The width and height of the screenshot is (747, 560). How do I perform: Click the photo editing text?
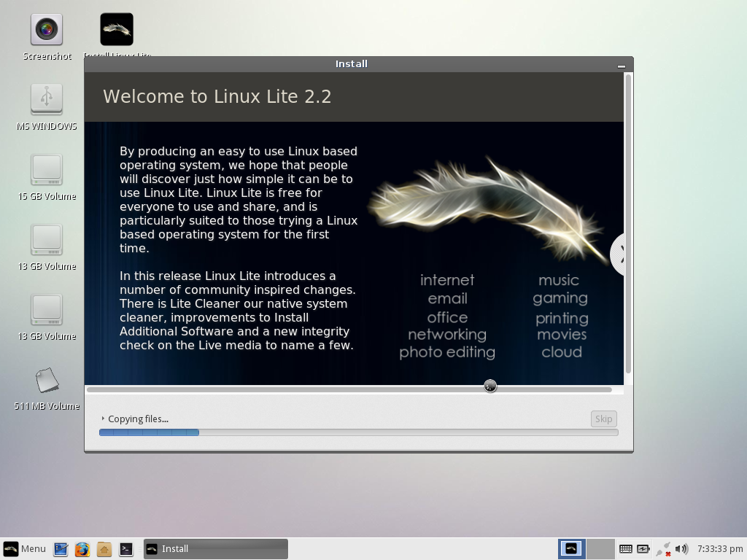click(447, 352)
